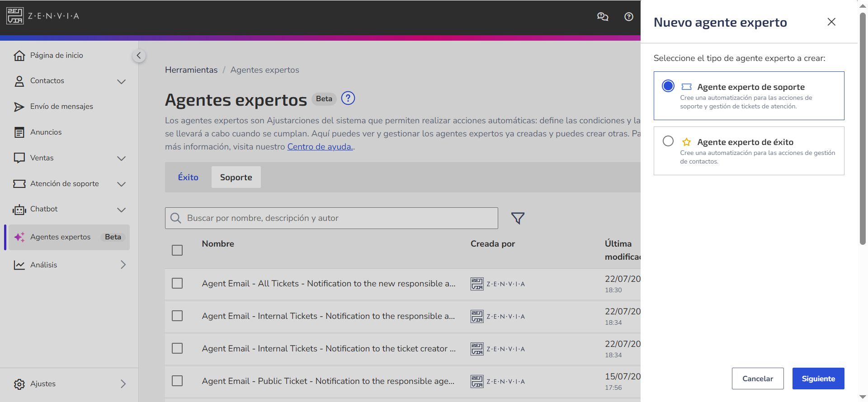
Task: Switch to the Éxito tab
Action: click(188, 178)
